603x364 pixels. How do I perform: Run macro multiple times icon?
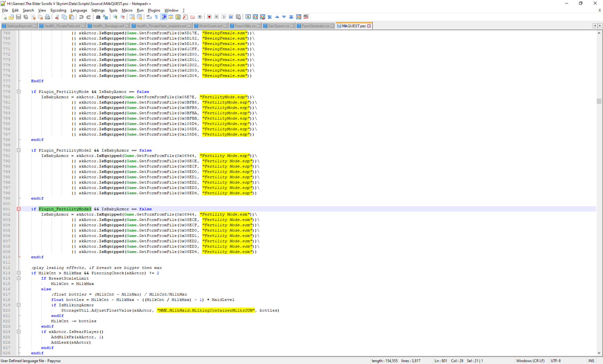click(231, 17)
